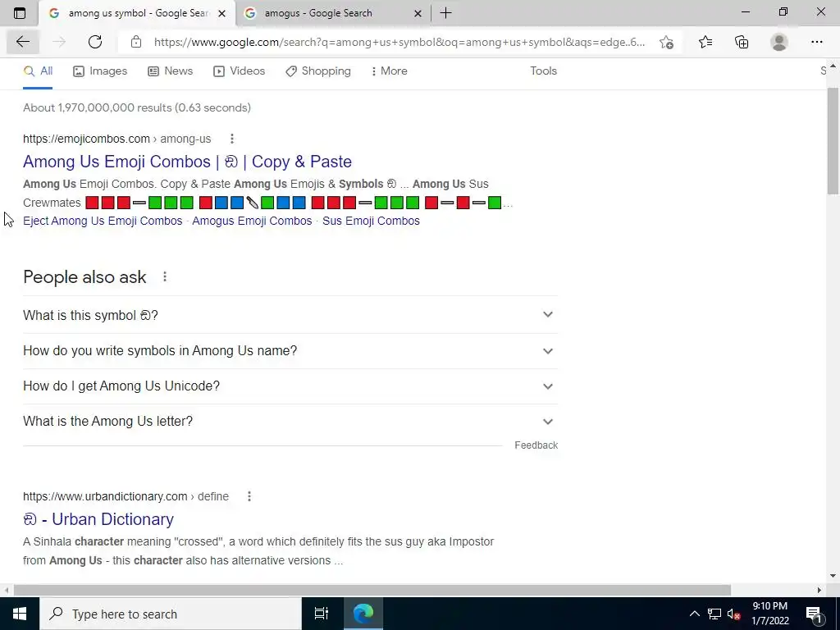Open the tab actions menu icon
Image resolution: width=840 pixels, height=630 pixels.
20,13
